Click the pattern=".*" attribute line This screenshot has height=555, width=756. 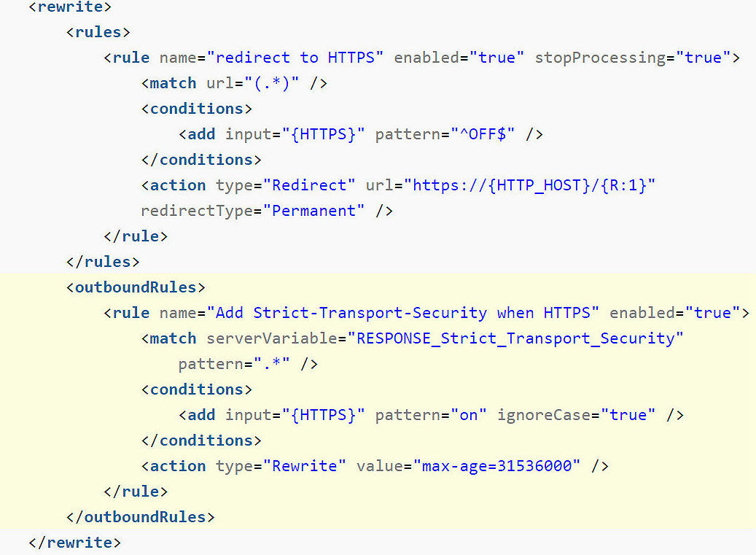[248, 364]
